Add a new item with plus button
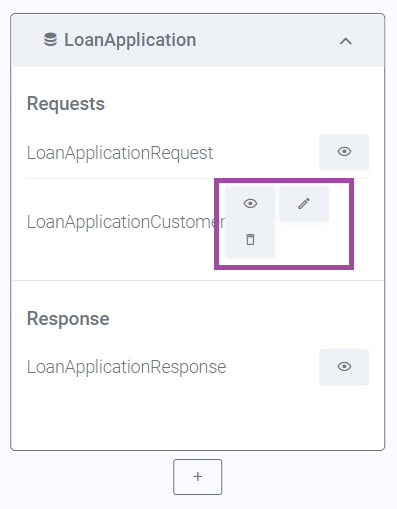Screen dimensions: 397x509 point(198,477)
